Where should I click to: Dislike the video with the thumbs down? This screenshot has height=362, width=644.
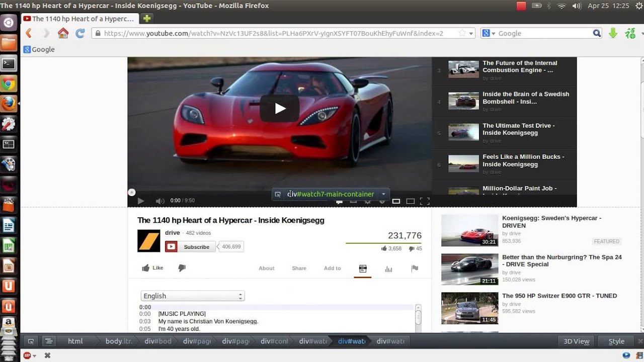click(x=182, y=268)
